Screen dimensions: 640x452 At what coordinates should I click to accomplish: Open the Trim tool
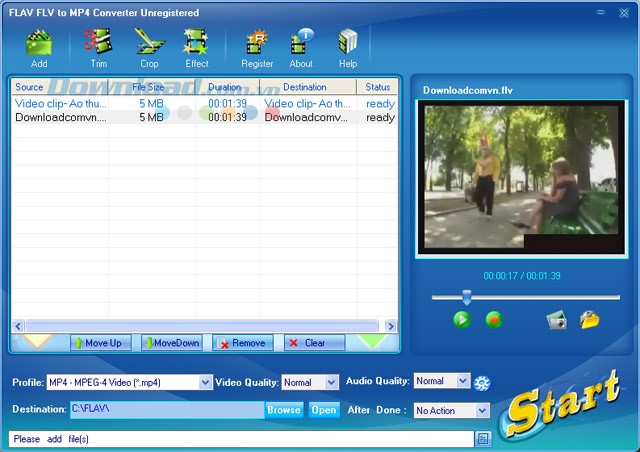(x=98, y=41)
